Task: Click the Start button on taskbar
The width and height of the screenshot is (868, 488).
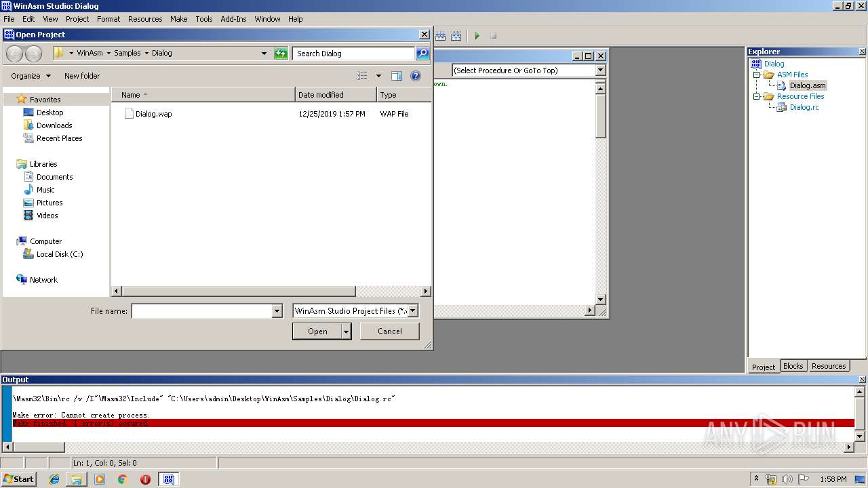Action: 18,479
